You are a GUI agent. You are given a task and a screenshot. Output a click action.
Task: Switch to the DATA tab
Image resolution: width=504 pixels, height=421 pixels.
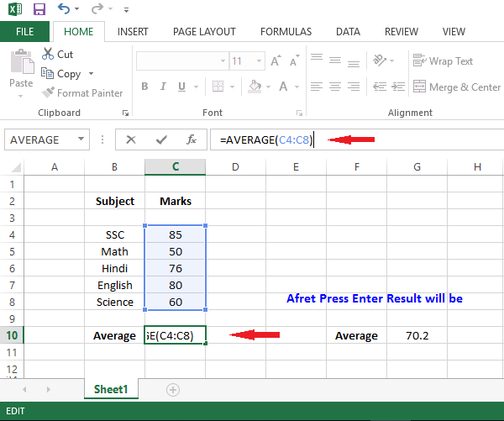(x=348, y=32)
